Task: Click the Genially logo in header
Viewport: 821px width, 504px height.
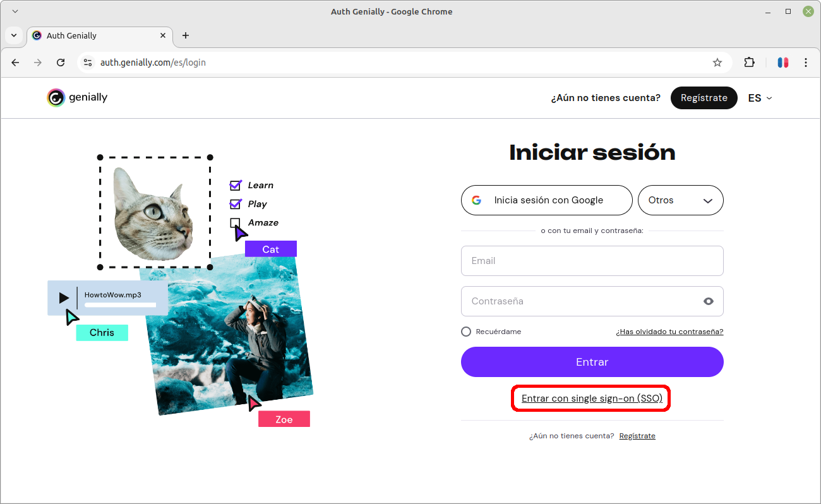Action: (x=77, y=98)
